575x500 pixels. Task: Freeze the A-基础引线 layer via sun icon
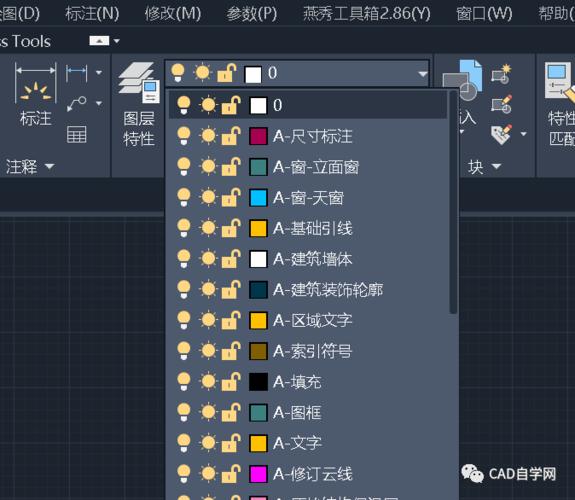208,229
